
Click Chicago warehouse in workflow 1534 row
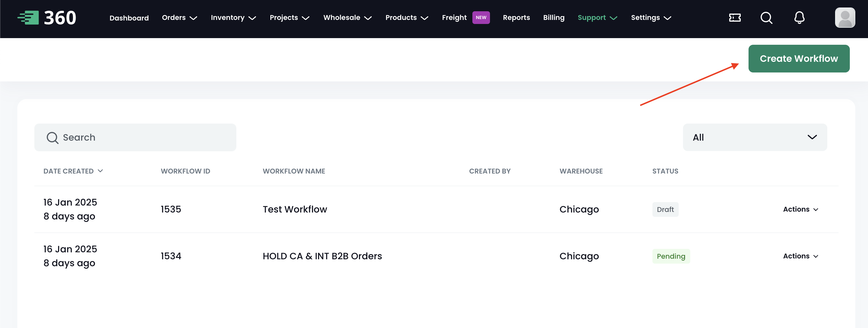pos(579,256)
